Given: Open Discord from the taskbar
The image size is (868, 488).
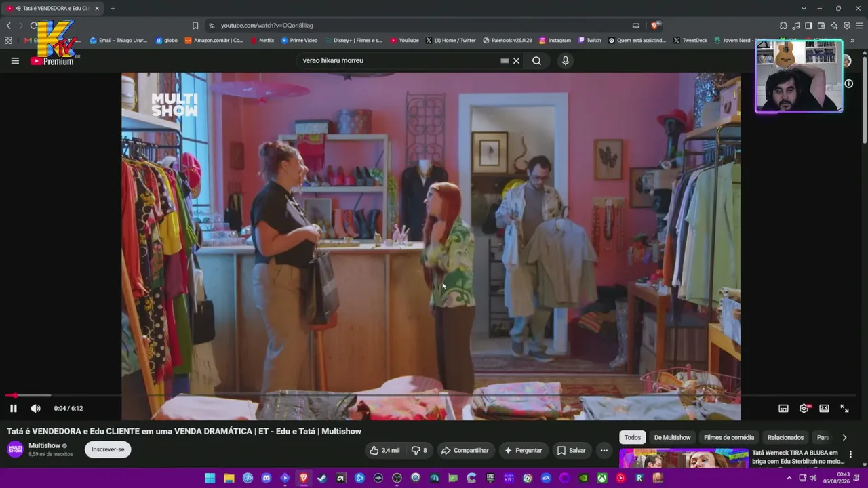Looking at the screenshot, I should coord(267,478).
